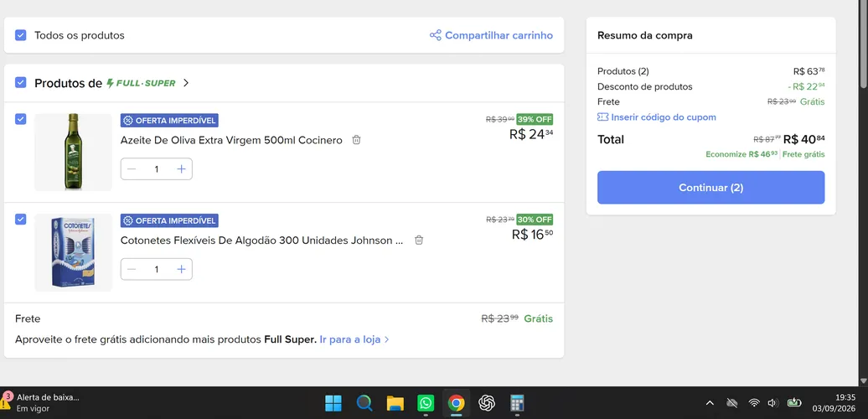Open Calculator from taskbar
This screenshot has height=419, width=868.
(517, 403)
